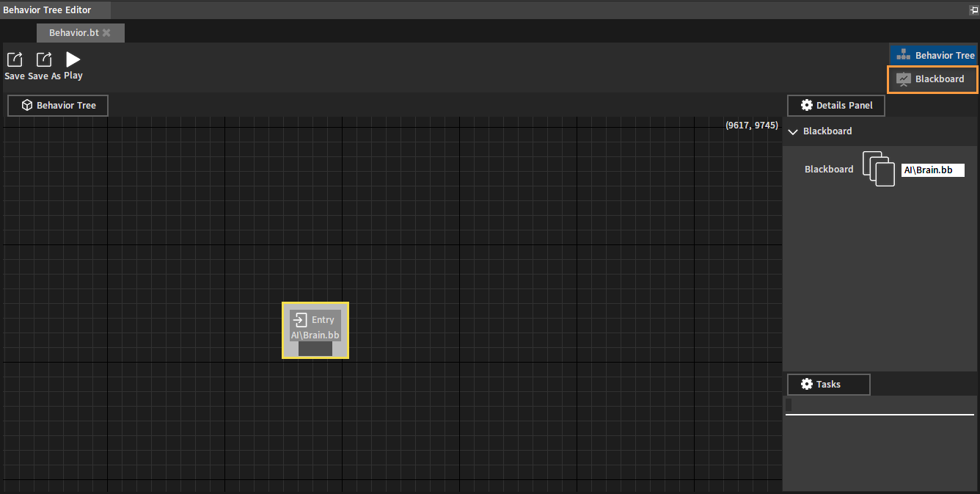Click the Behavior Tree panel header with cube icon
Screen dimensions: 980x494
(x=58, y=106)
